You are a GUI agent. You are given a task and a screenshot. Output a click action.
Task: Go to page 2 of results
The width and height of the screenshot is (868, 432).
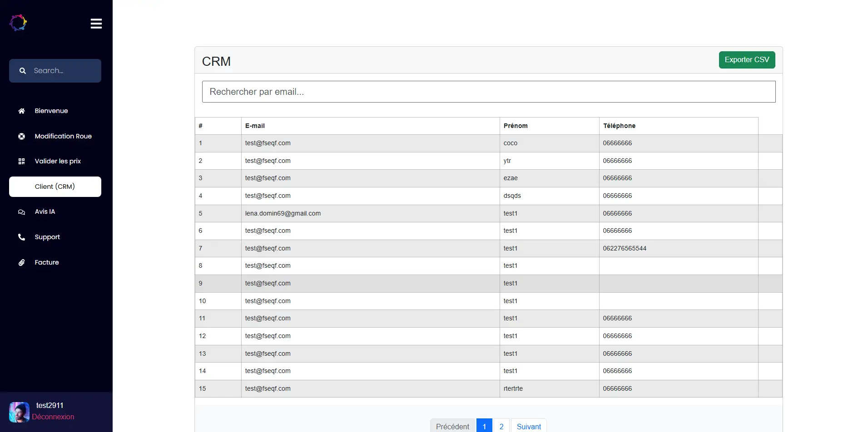coord(501,426)
